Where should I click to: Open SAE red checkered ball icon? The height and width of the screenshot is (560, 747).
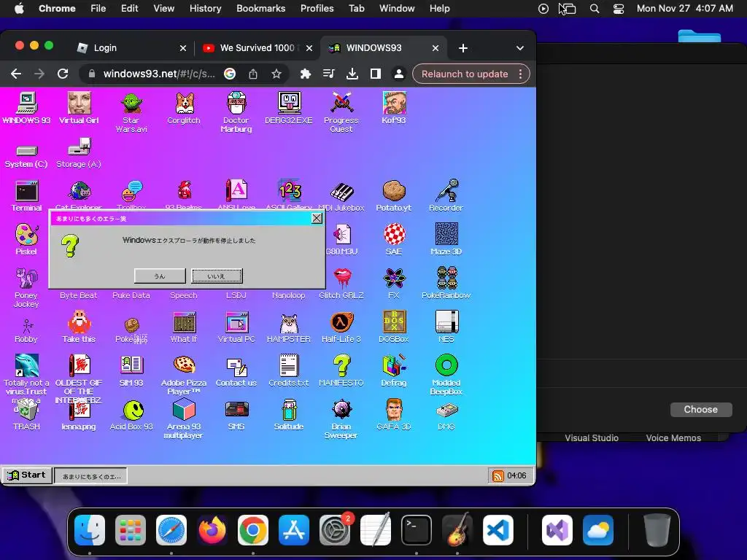click(x=394, y=239)
